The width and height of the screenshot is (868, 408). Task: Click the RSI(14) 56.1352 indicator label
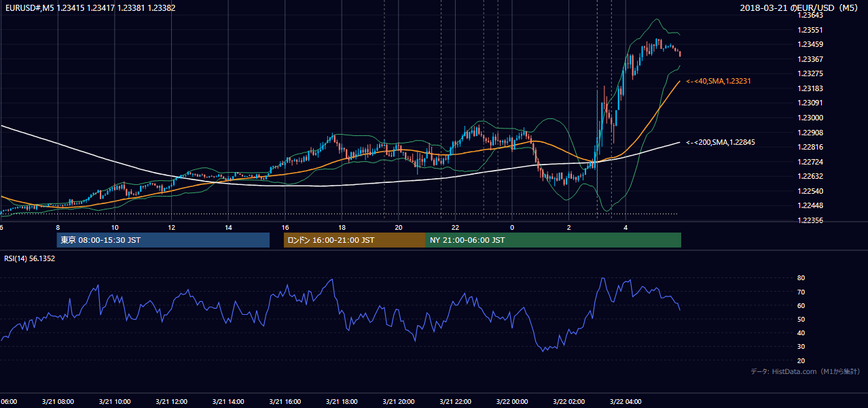point(29,258)
